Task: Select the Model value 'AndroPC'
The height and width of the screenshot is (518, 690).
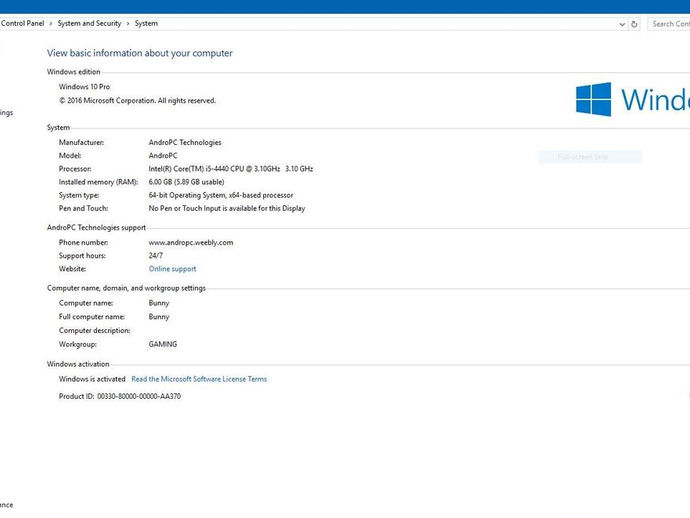Action: [163, 155]
